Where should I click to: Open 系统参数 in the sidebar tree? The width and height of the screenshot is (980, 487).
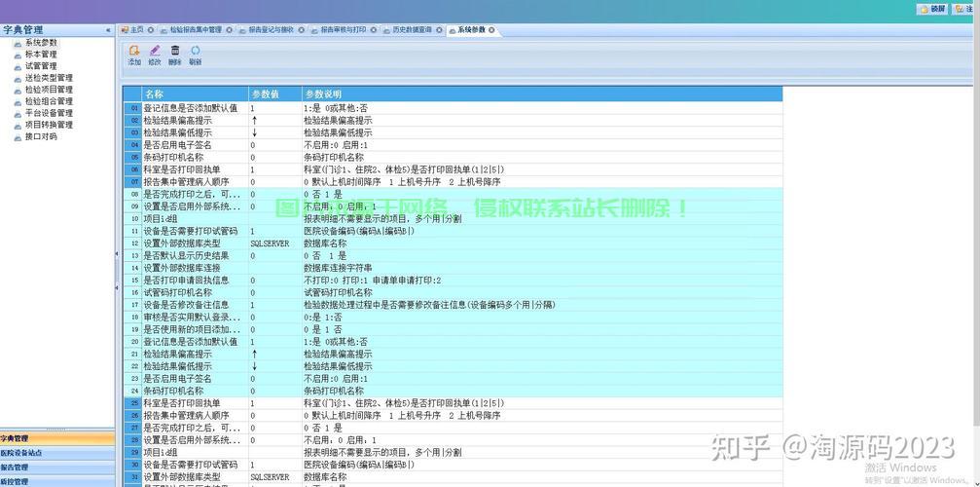[x=41, y=43]
